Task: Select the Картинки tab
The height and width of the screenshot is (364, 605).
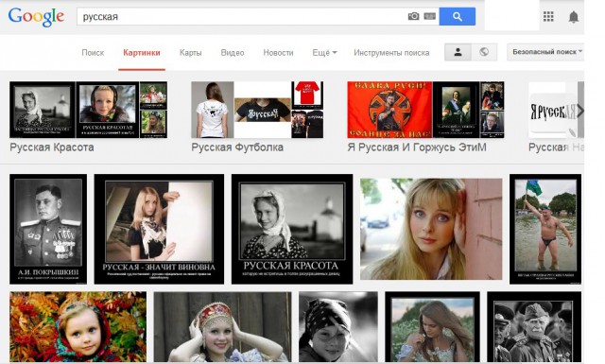Action: 142,53
